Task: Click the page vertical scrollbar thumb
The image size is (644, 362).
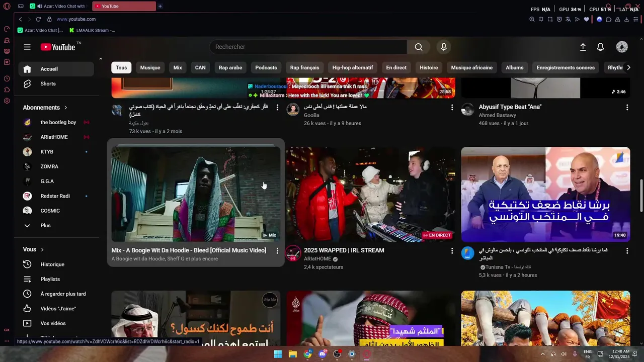Action: click(x=641, y=196)
